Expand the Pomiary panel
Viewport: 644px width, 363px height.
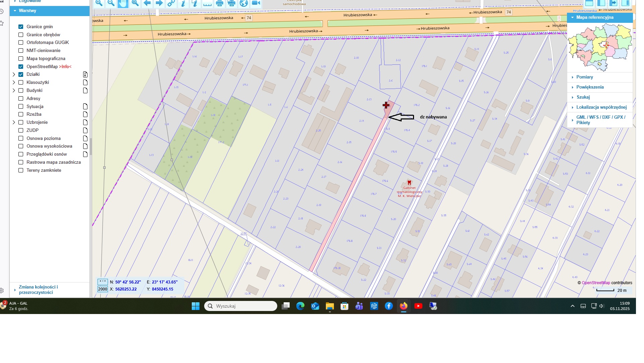click(x=584, y=77)
